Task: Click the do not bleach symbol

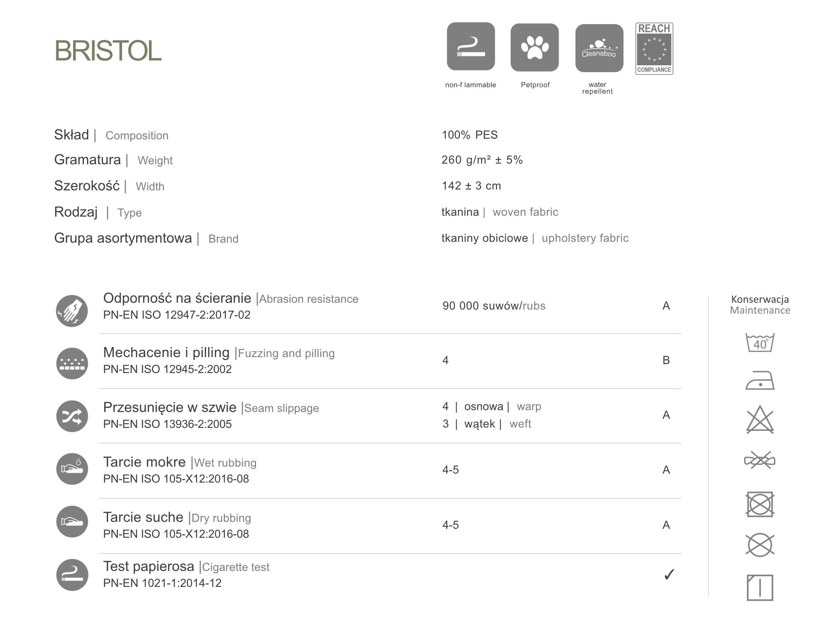Action: point(760,420)
